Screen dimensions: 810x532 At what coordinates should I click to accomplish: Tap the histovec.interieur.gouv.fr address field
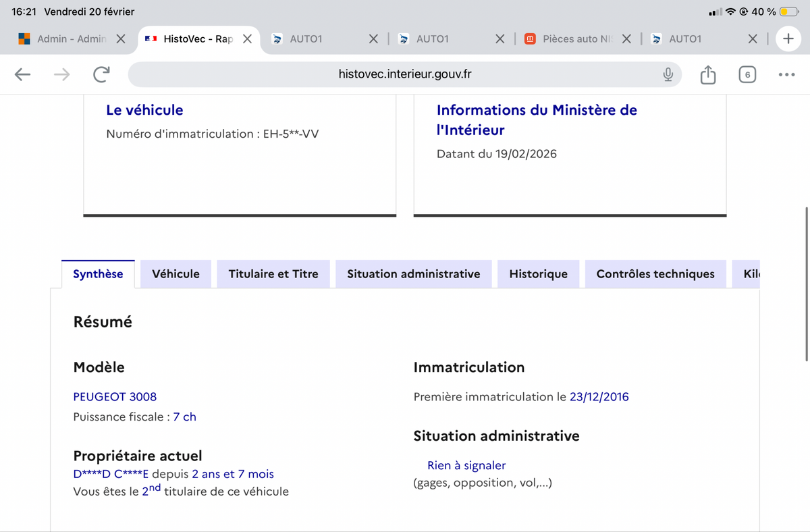(404, 74)
